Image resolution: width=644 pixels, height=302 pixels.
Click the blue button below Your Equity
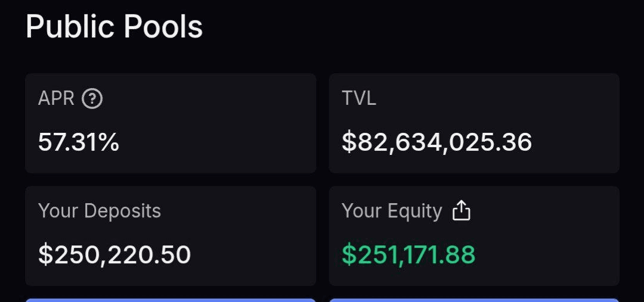(474, 300)
